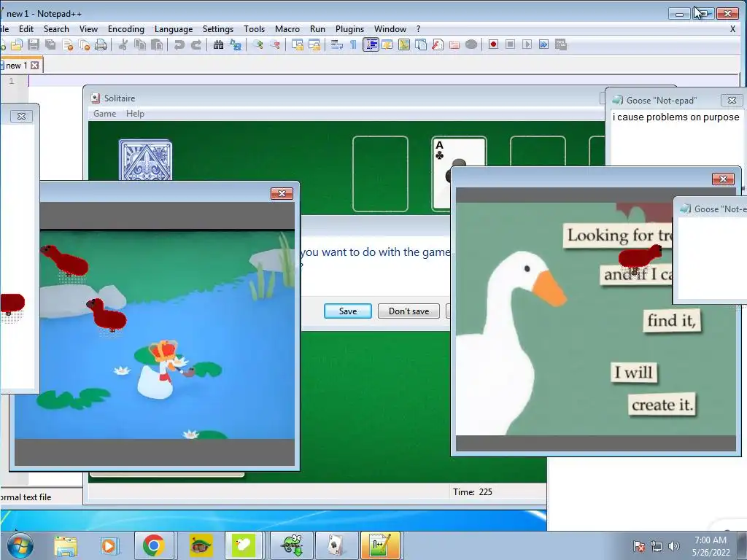
Task: Open the Settings menu
Action: 217,29
